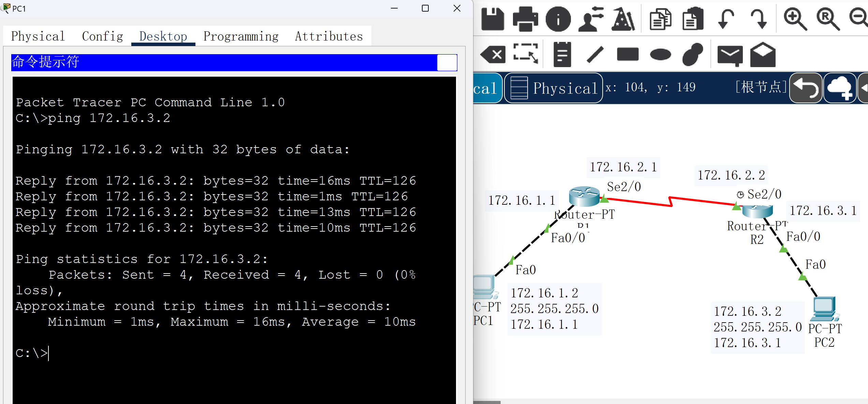
Task: Select the Draw Ellipse tool
Action: 660,55
